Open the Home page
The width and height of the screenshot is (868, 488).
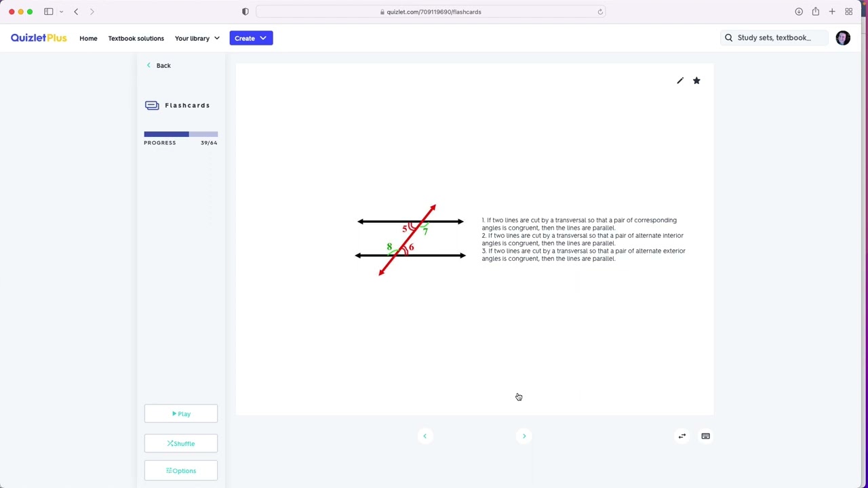[88, 38]
